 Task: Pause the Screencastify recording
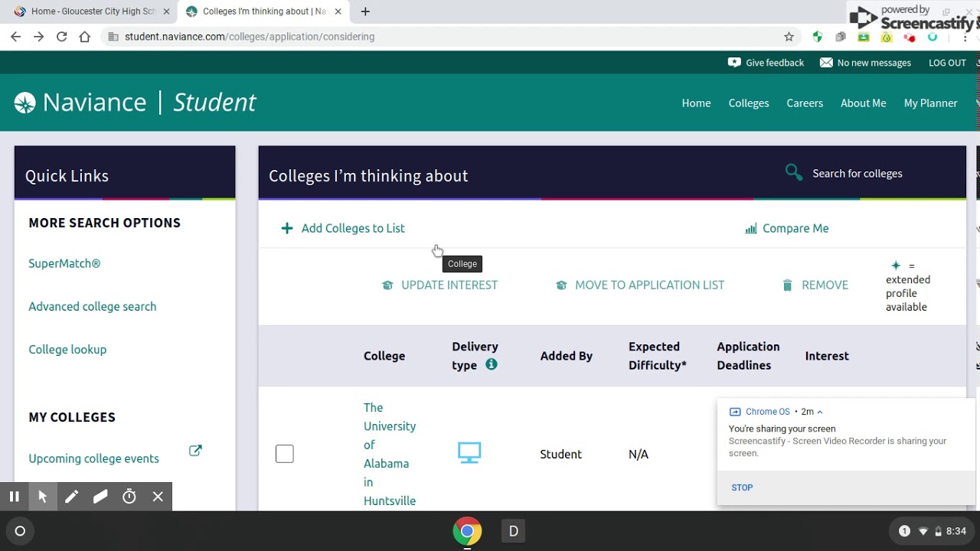pyautogui.click(x=14, y=497)
